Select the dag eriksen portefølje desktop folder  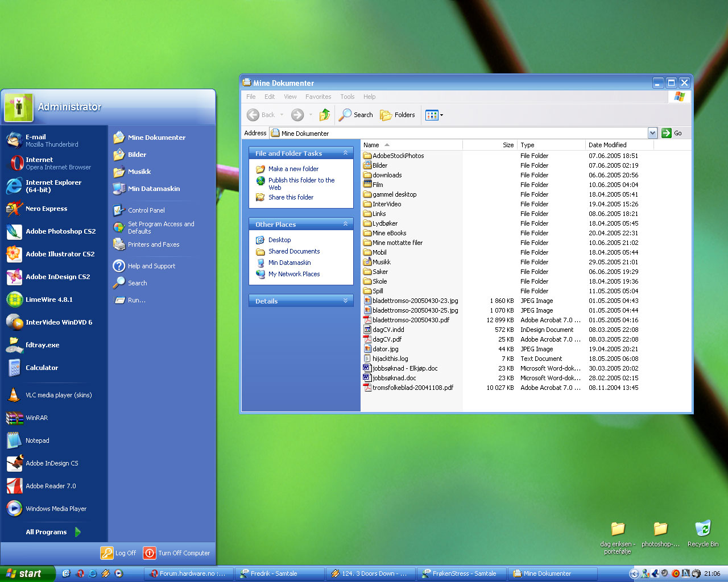(618, 538)
